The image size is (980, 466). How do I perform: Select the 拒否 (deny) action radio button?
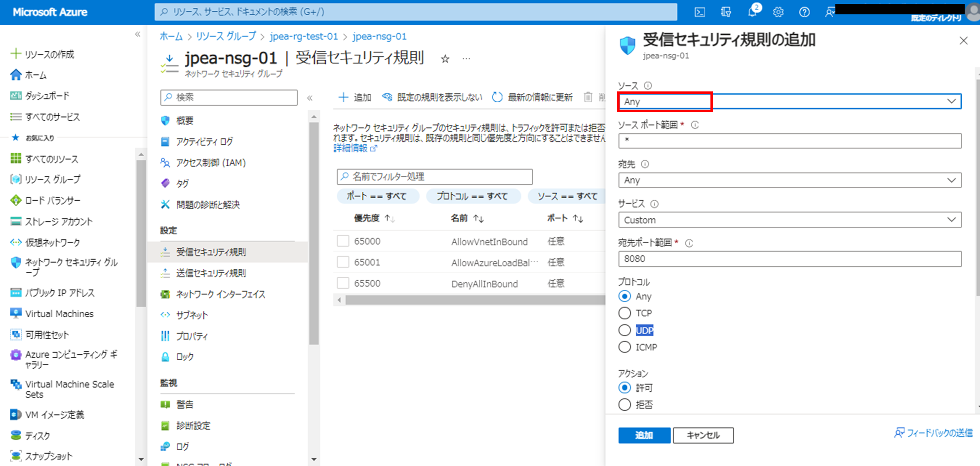coord(625,405)
